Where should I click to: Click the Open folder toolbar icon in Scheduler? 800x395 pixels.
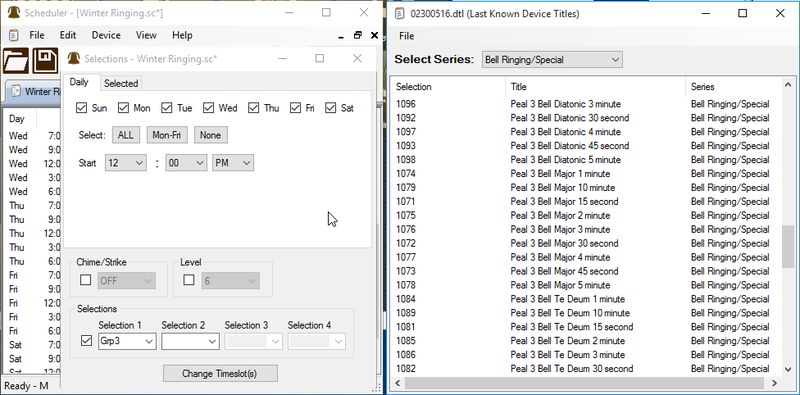point(16,61)
